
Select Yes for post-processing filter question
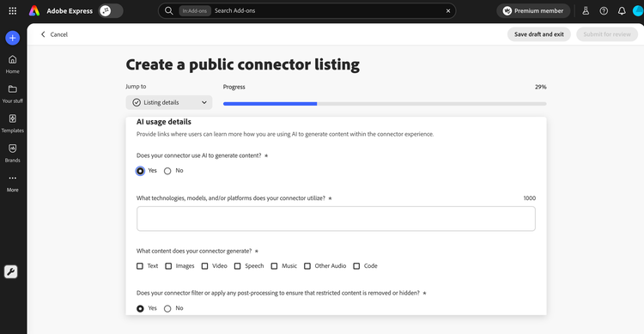click(140, 308)
